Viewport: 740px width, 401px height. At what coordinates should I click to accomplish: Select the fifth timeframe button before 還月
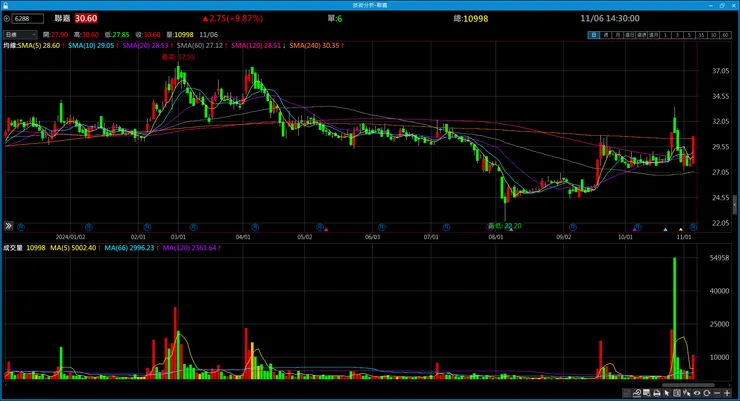641,35
